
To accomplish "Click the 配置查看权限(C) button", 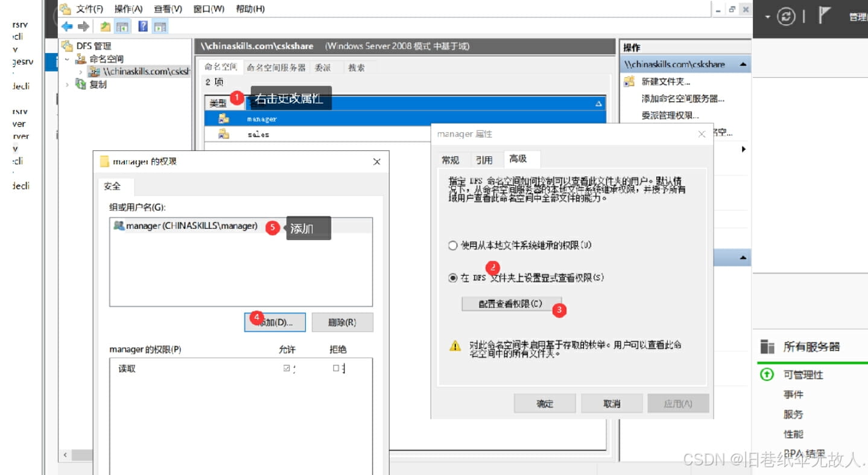I will tap(510, 304).
